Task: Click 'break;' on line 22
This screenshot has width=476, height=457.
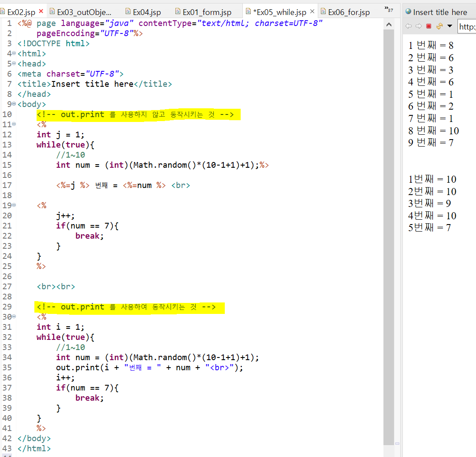Action: click(x=89, y=236)
